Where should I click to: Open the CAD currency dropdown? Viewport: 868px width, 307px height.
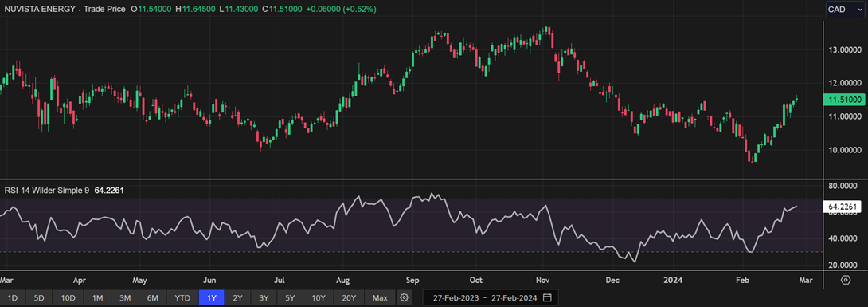[x=845, y=10]
